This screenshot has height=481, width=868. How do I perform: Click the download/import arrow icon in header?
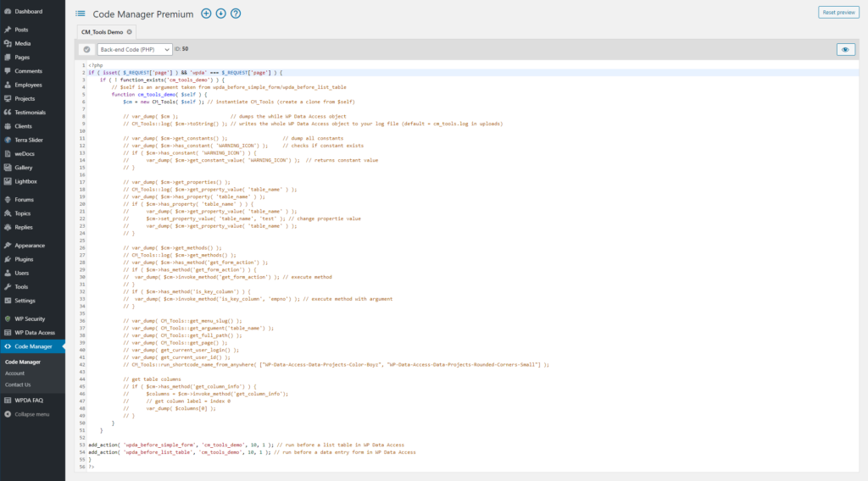(x=220, y=14)
